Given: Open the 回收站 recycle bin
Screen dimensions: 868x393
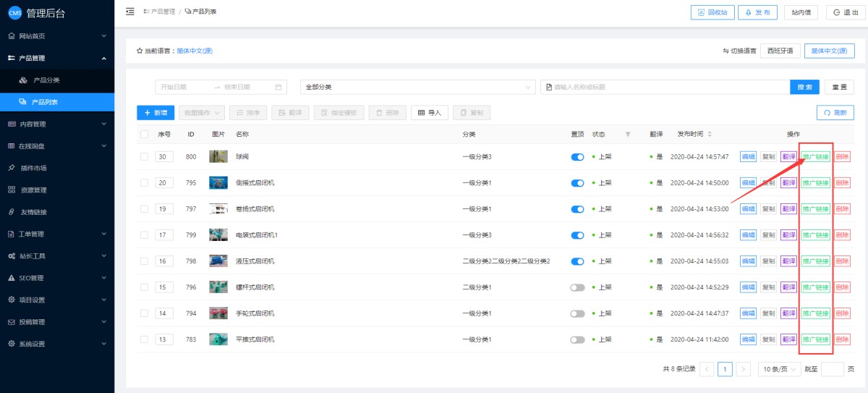Looking at the screenshot, I should click(712, 12).
